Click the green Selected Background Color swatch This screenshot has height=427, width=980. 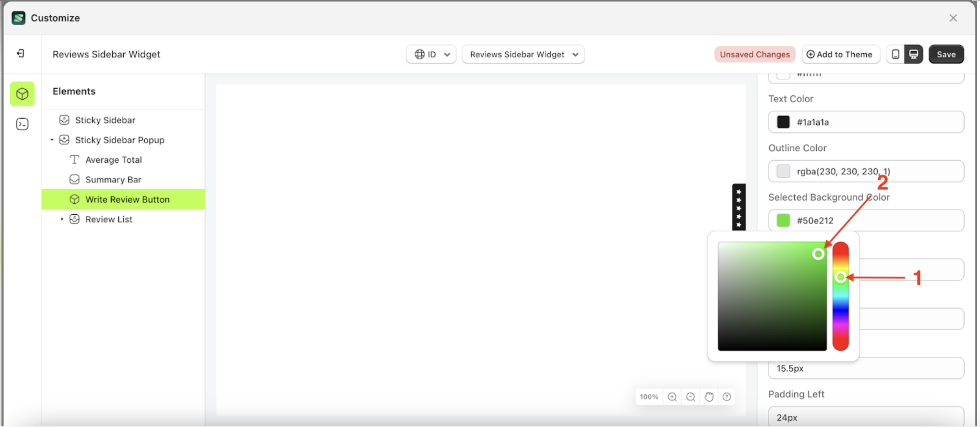(x=783, y=220)
